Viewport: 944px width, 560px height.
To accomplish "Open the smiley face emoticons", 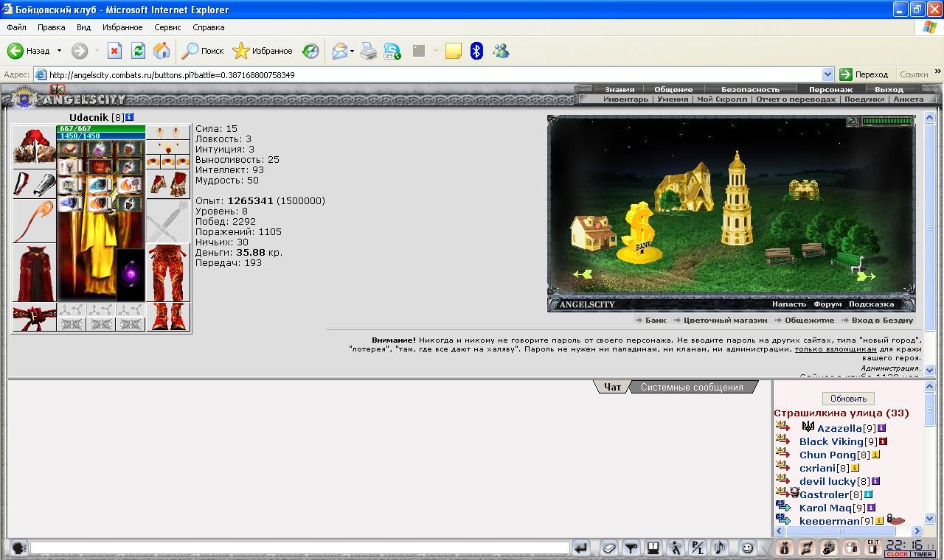I will pos(747,548).
